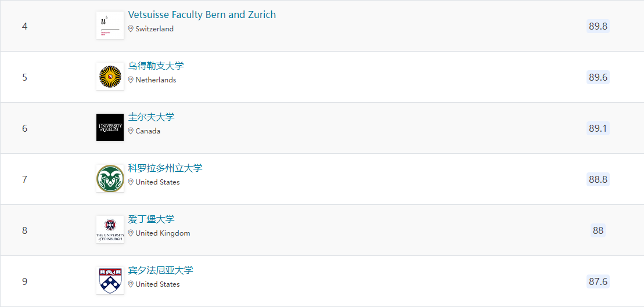Open the 科罗拉多州立大学 link
The image size is (644, 307).
pos(165,168)
